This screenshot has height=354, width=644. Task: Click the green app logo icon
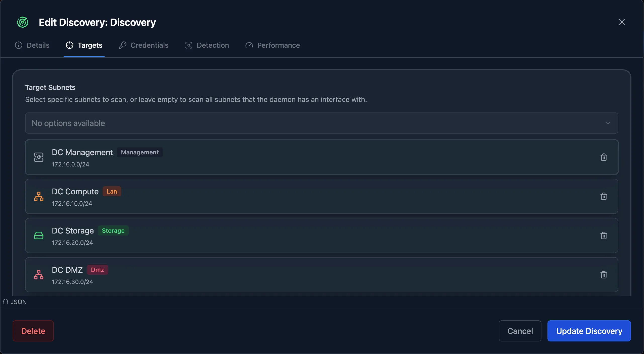tap(22, 22)
